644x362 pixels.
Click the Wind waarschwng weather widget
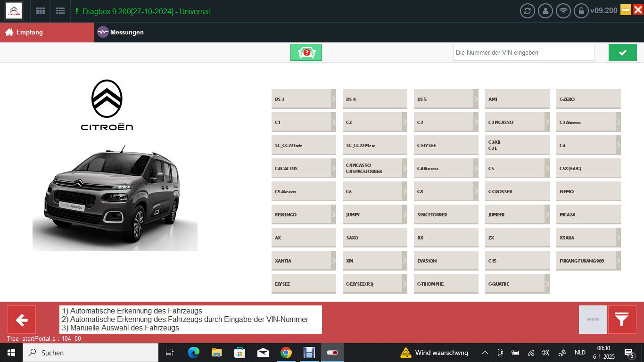click(434, 353)
